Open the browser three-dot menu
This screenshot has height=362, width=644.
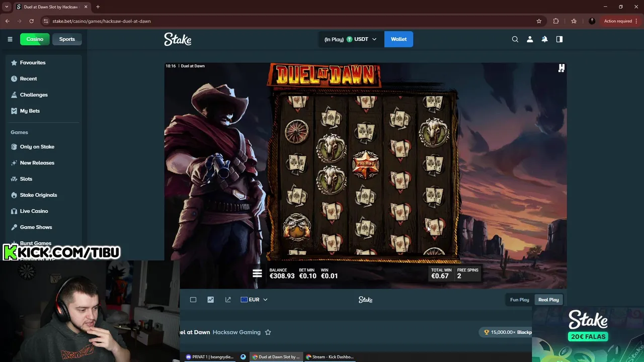637,21
